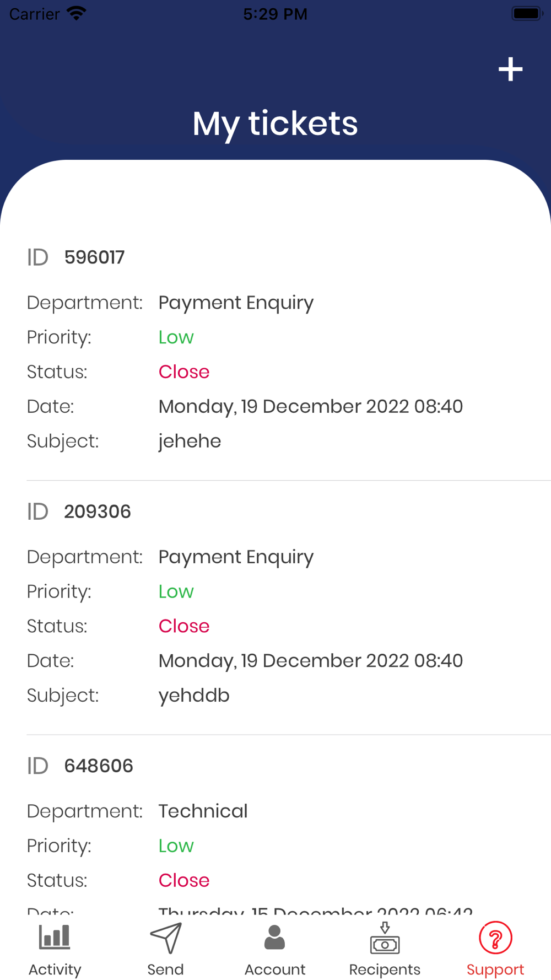Tap the battery status icon
Screen dimensions: 551x980
point(527,13)
